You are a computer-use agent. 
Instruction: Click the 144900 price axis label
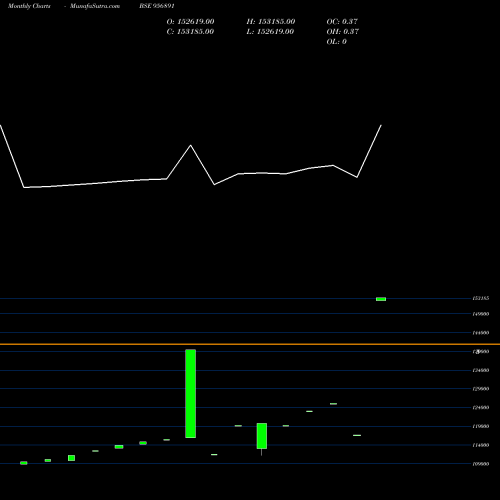481,333
